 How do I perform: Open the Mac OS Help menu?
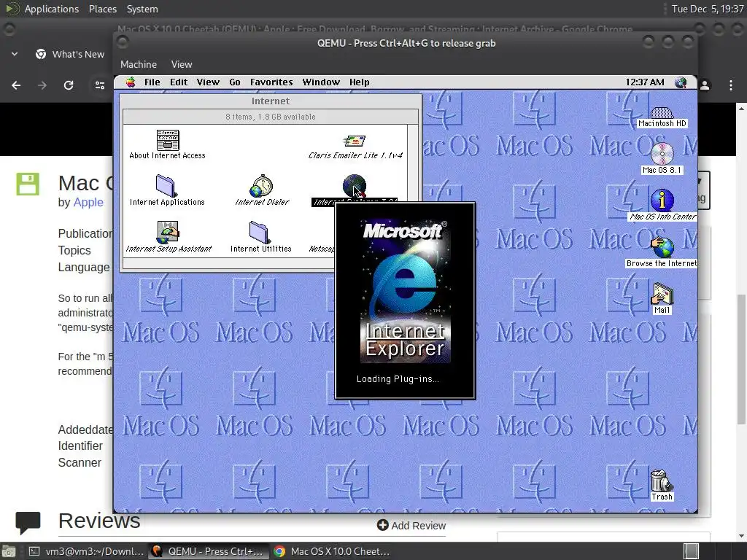[359, 82]
